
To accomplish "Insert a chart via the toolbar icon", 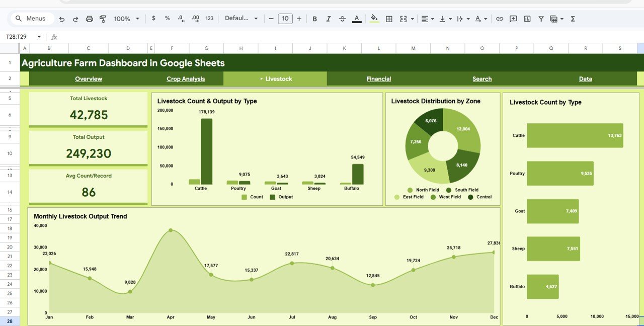I will coord(527,19).
